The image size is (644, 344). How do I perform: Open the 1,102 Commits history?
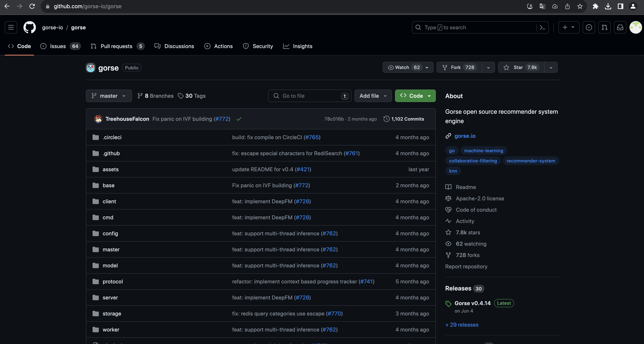[404, 119]
